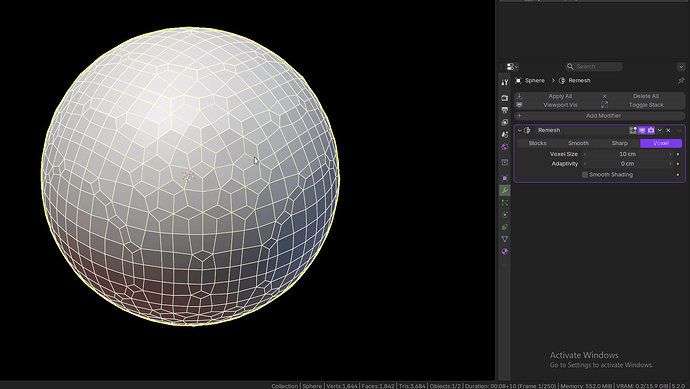Click the Voxel Size value field
Viewport: 690px width, 389px height.
click(x=628, y=154)
